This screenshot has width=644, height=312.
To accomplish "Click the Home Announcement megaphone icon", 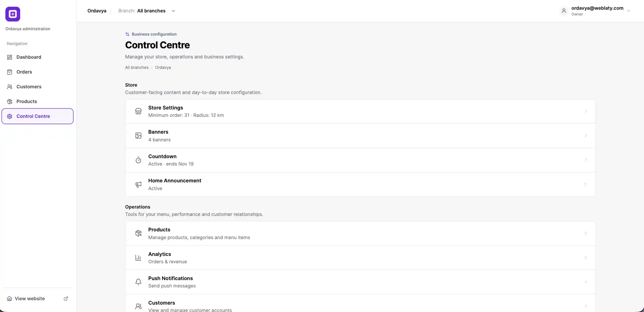I will click(138, 184).
